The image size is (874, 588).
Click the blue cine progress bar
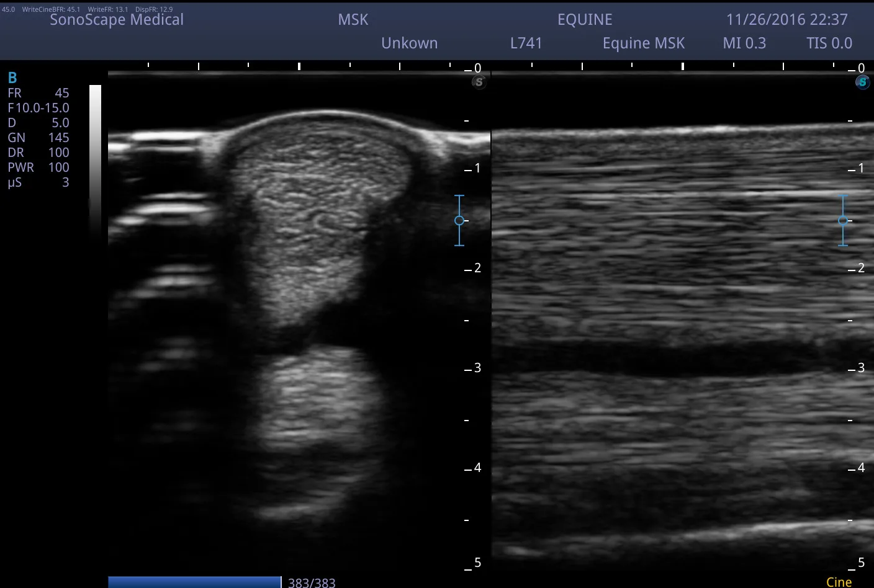[x=194, y=582]
